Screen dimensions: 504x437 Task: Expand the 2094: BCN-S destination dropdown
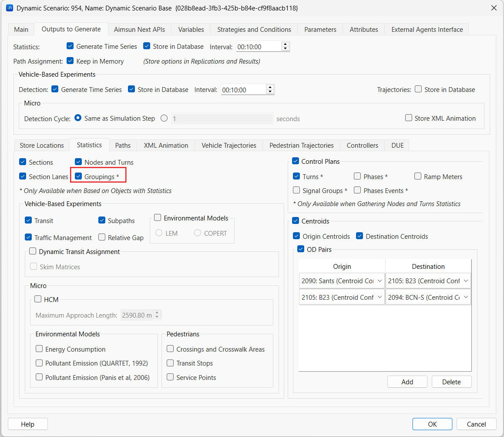(428, 297)
